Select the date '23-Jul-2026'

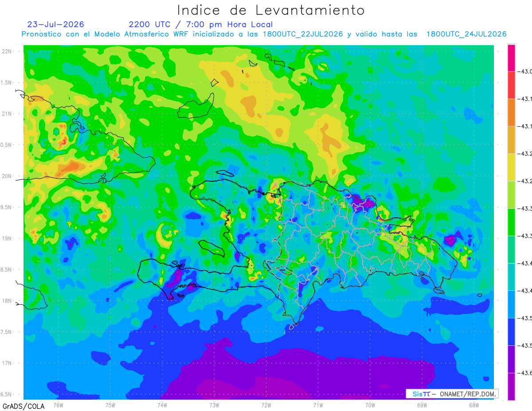[55, 24]
